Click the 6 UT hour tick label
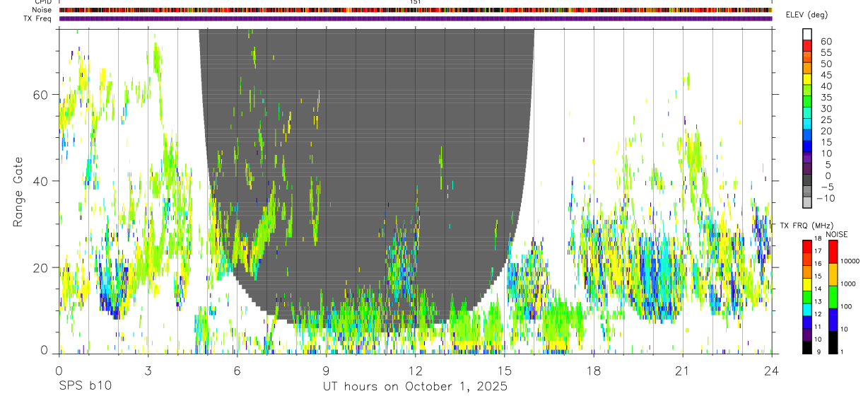 coord(237,371)
